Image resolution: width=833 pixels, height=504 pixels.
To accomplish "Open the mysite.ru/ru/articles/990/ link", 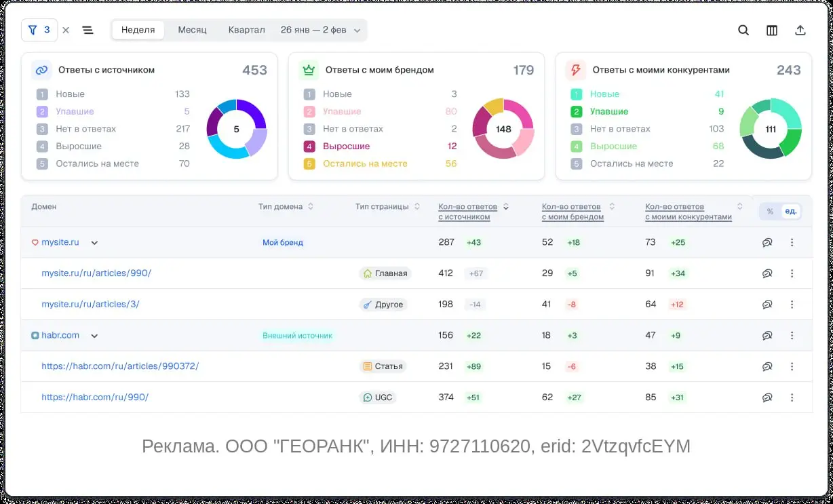I will click(96, 273).
